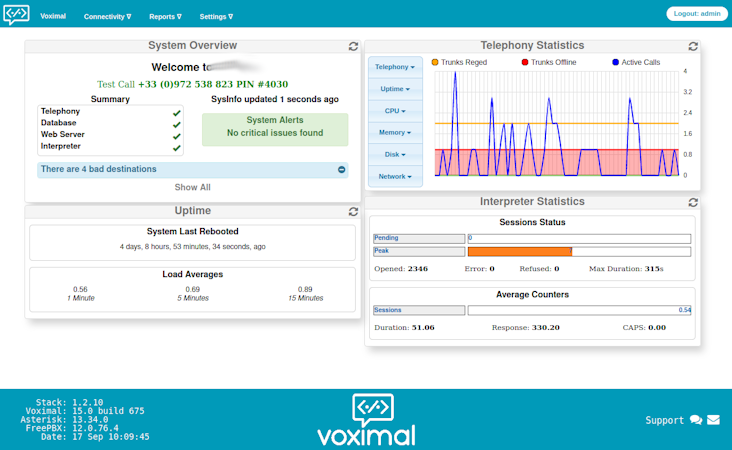Expand the CPU statistics dropdown

coord(395,111)
